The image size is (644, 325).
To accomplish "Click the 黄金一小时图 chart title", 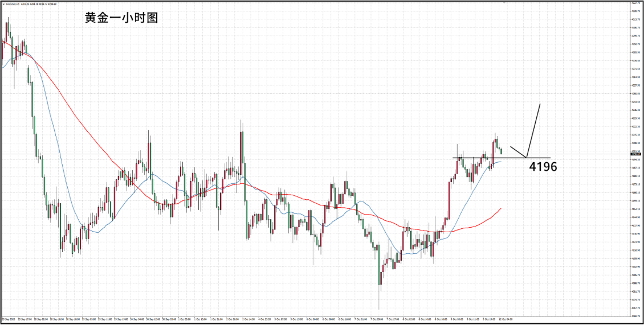I will click(x=121, y=18).
